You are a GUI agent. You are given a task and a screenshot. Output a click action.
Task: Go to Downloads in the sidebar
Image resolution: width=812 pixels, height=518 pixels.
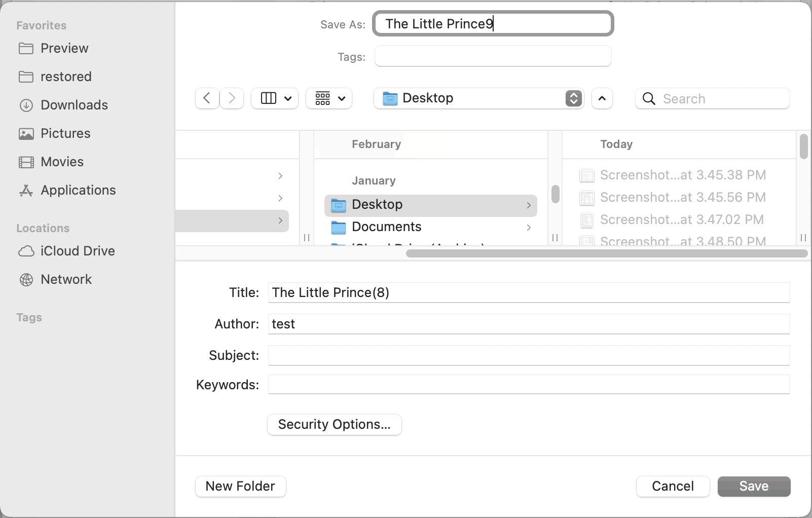[x=63, y=105]
